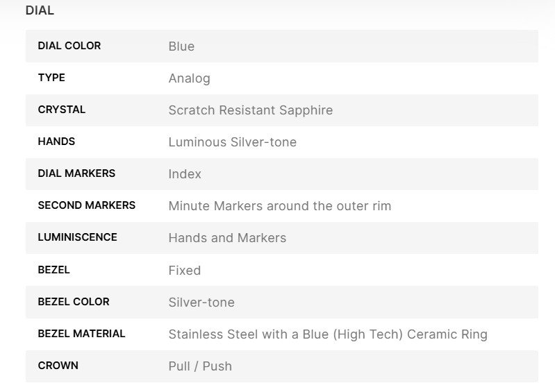Click the SECOND MARKERS label
Viewport: 555px width, 392px height.
click(x=86, y=205)
